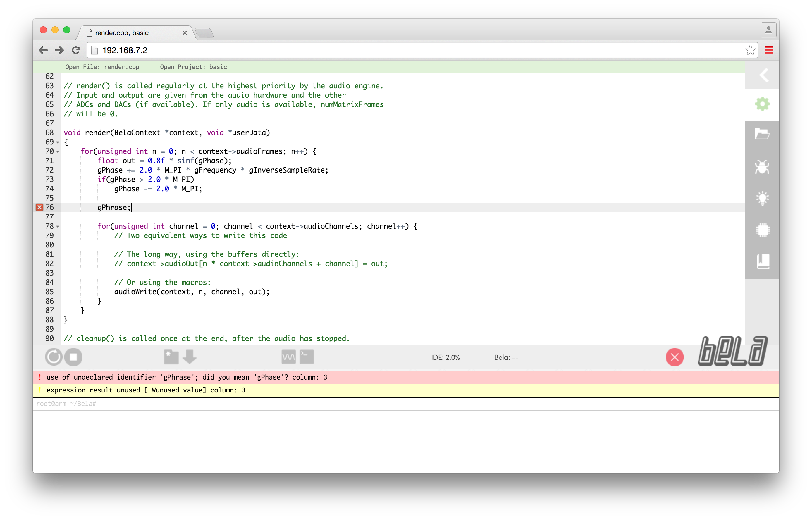Open the browser hamburger menu

pos(769,50)
